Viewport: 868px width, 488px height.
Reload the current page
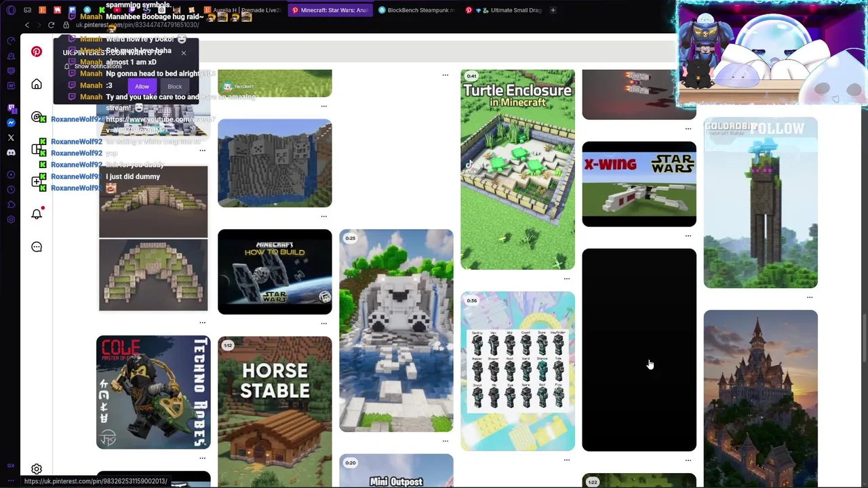point(51,25)
